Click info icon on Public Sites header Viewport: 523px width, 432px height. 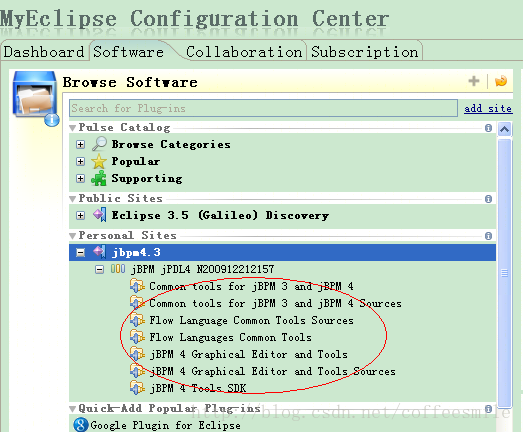pos(488,199)
